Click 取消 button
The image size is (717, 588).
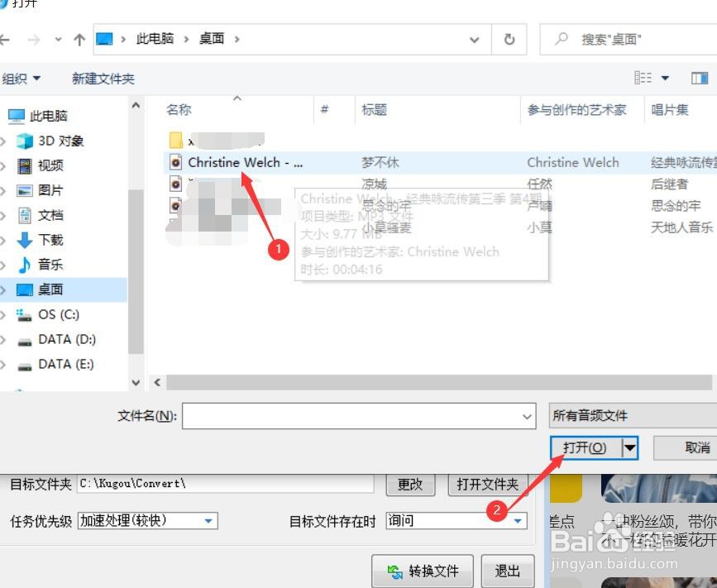[686, 447]
